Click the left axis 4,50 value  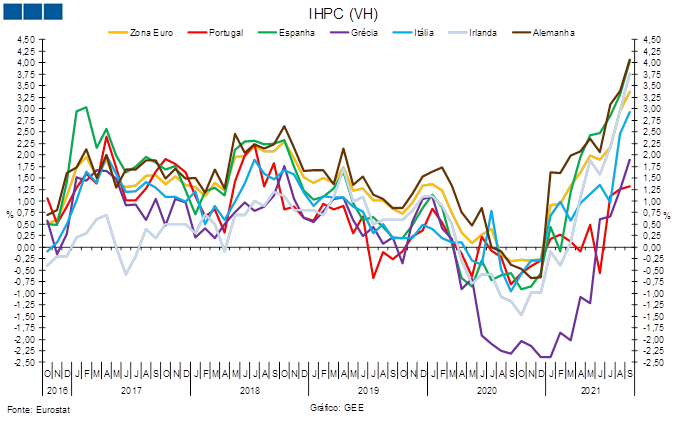(x=26, y=39)
